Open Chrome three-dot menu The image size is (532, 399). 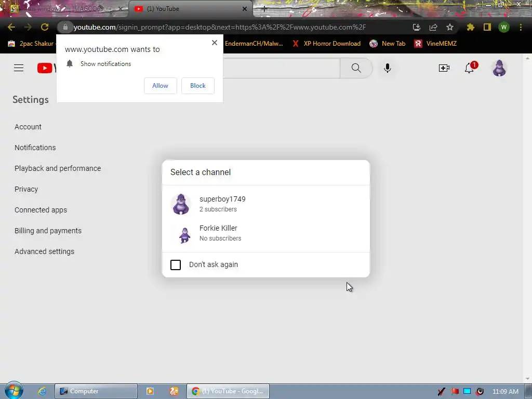coord(521,27)
